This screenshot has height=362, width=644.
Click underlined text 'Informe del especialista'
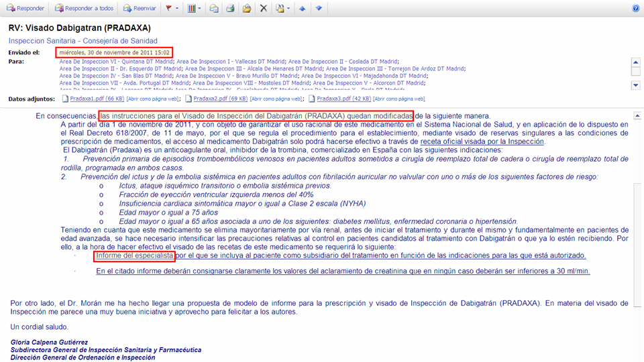135,255
